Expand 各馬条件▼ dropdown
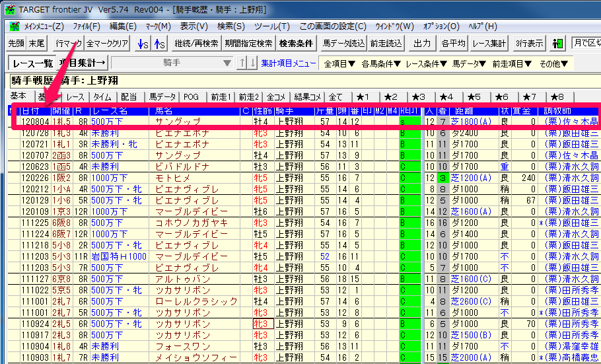The width and height of the screenshot is (601, 364). click(381, 63)
